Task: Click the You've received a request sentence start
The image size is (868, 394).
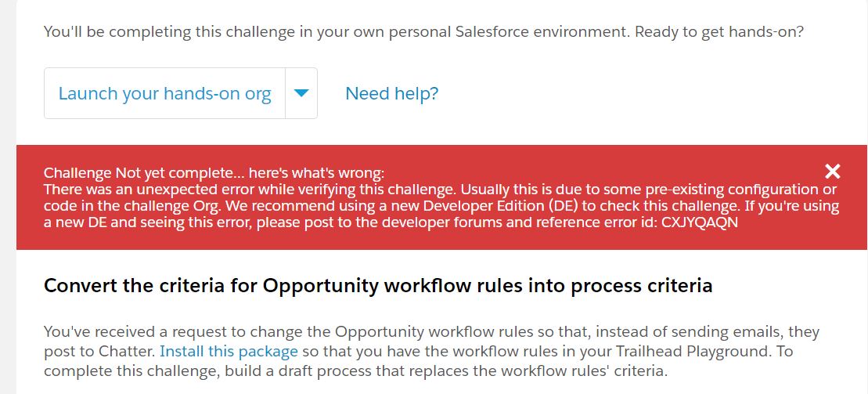Action: pos(134,332)
